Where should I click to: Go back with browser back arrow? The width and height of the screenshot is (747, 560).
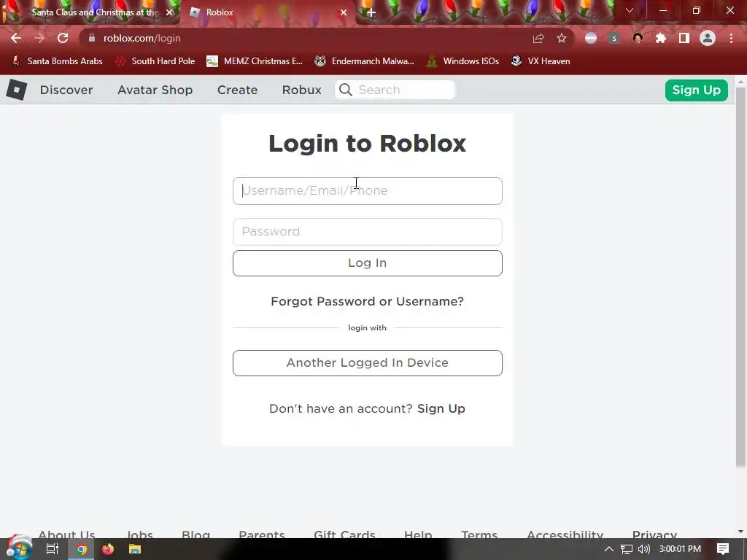pyautogui.click(x=16, y=38)
